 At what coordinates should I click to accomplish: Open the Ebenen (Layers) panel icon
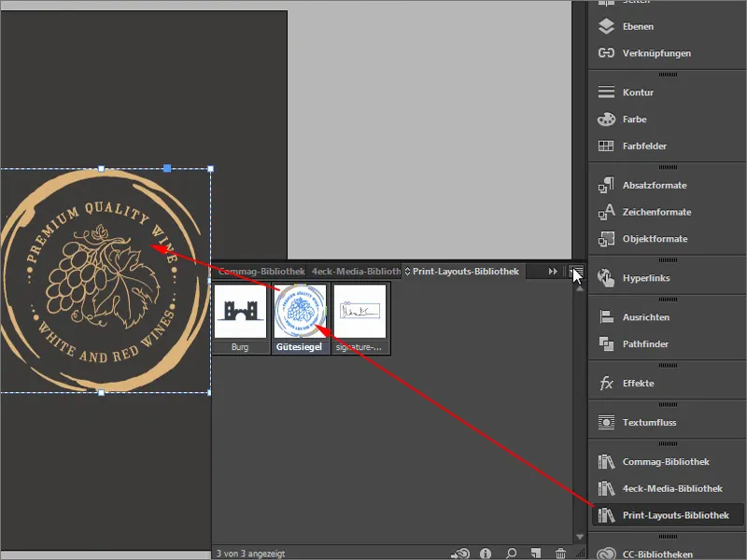click(606, 26)
